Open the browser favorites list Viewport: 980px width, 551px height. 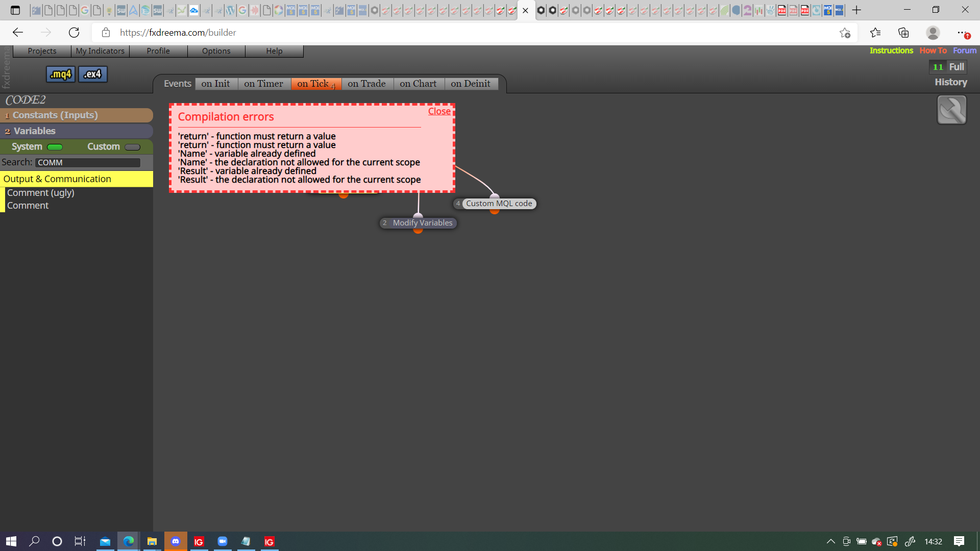pos(875,33)
